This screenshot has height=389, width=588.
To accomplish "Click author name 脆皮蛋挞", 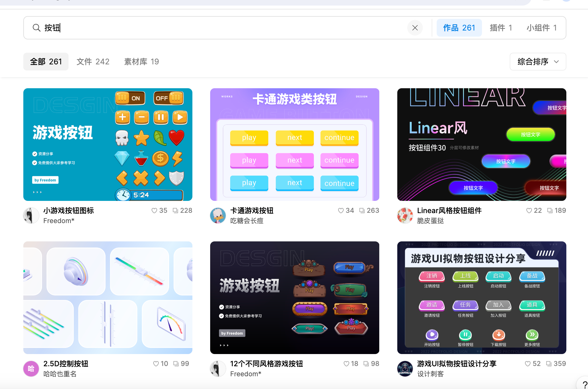I will (x=431, y=221).
